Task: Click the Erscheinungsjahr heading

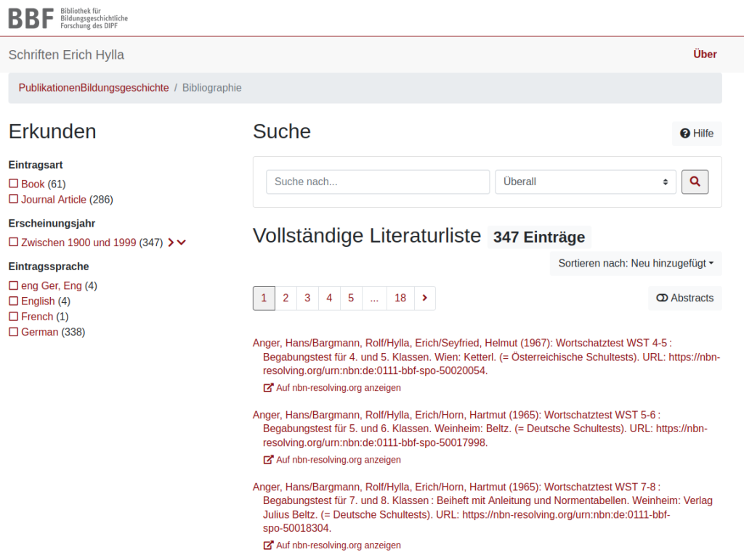Action: 52,223
